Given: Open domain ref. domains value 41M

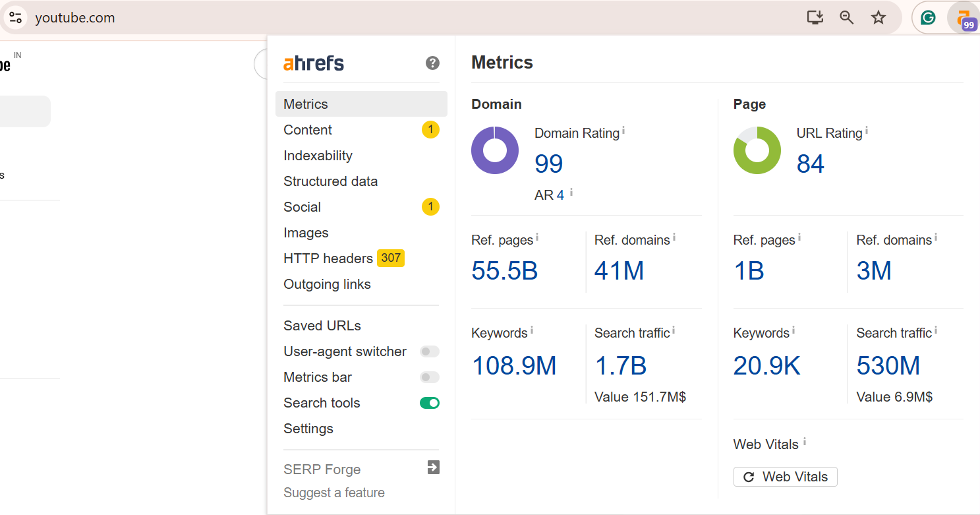Looking at the screenshot, I should point(619,271).
